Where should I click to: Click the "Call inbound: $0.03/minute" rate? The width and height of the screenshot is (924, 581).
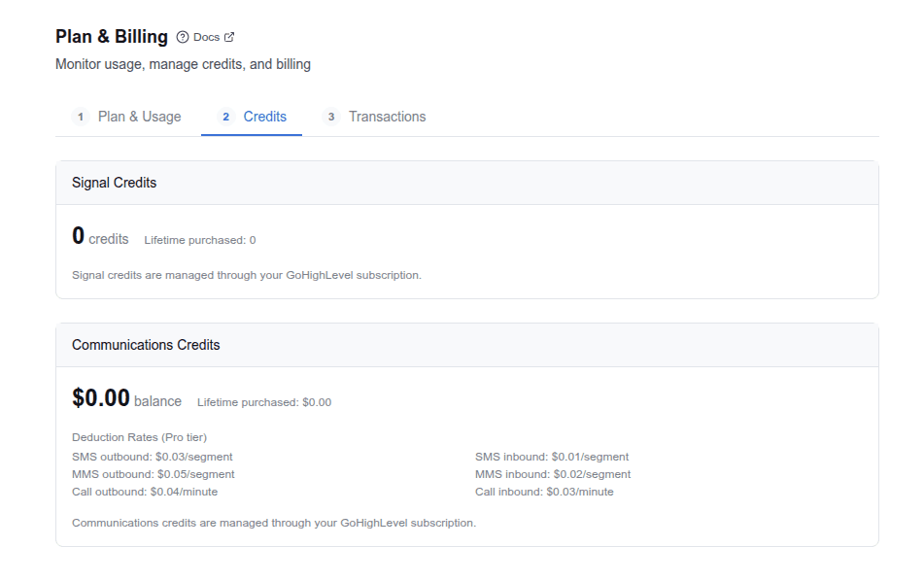(x=544, y=491)
